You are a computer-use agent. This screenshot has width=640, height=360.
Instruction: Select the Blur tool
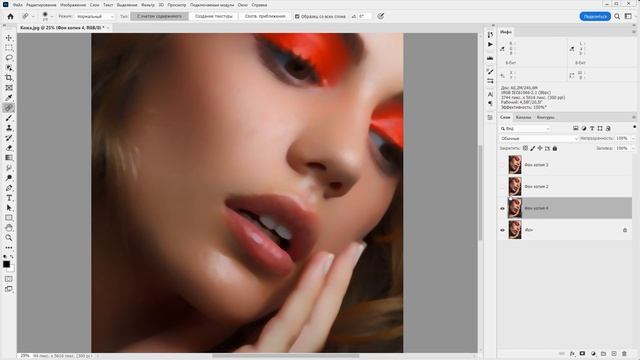(9, 168)
